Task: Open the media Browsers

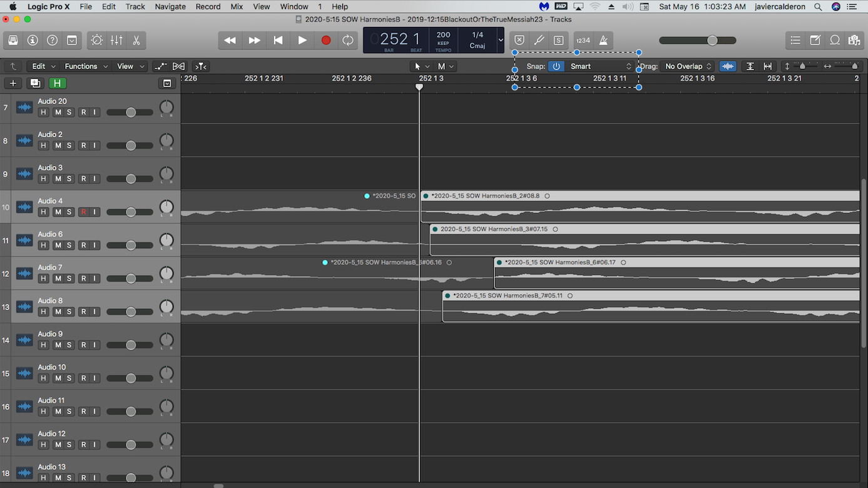Action: 854,40
